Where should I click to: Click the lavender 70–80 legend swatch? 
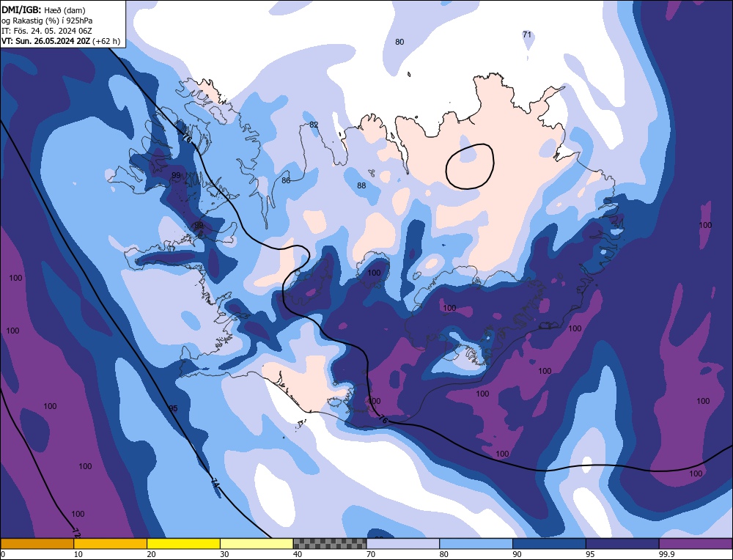tap(403, 543)
